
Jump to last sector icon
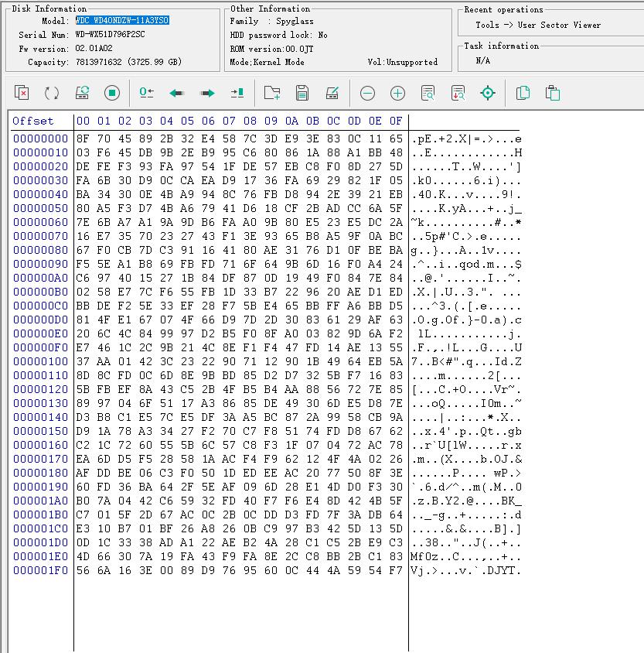point(237,92)
